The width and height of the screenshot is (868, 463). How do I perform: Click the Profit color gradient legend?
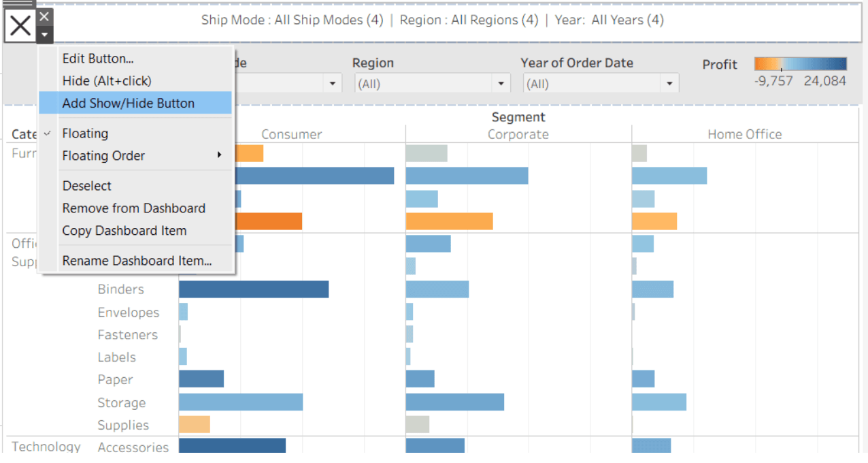pos(800,65)
